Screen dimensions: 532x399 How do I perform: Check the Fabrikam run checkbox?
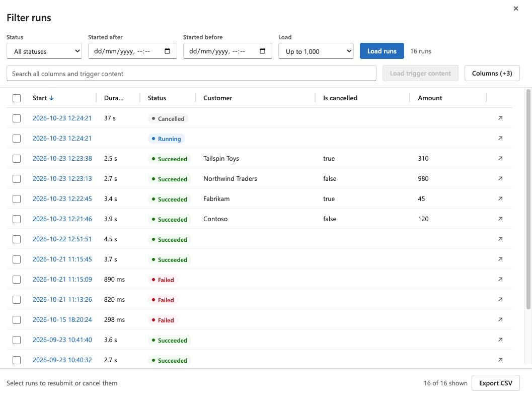tap(17, 199)
